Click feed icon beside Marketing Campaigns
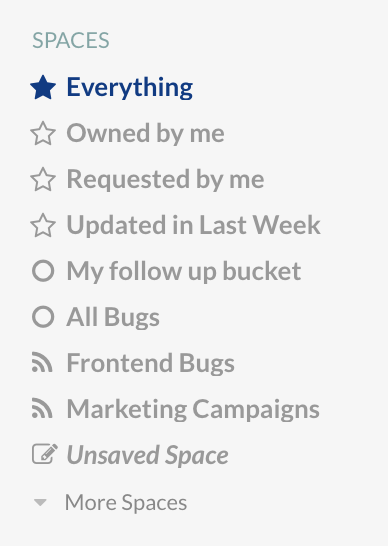388x546 pixels. [42, 408]
